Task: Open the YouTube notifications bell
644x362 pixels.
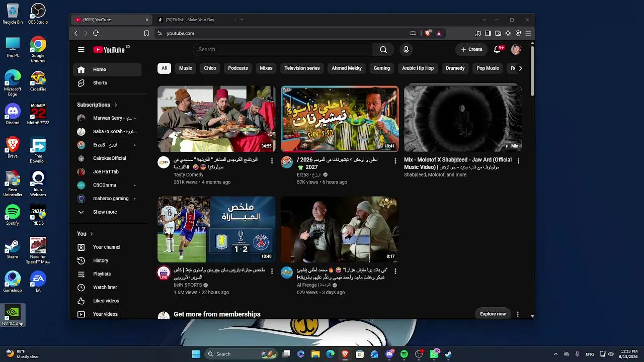Action: [x=498, y=49]
